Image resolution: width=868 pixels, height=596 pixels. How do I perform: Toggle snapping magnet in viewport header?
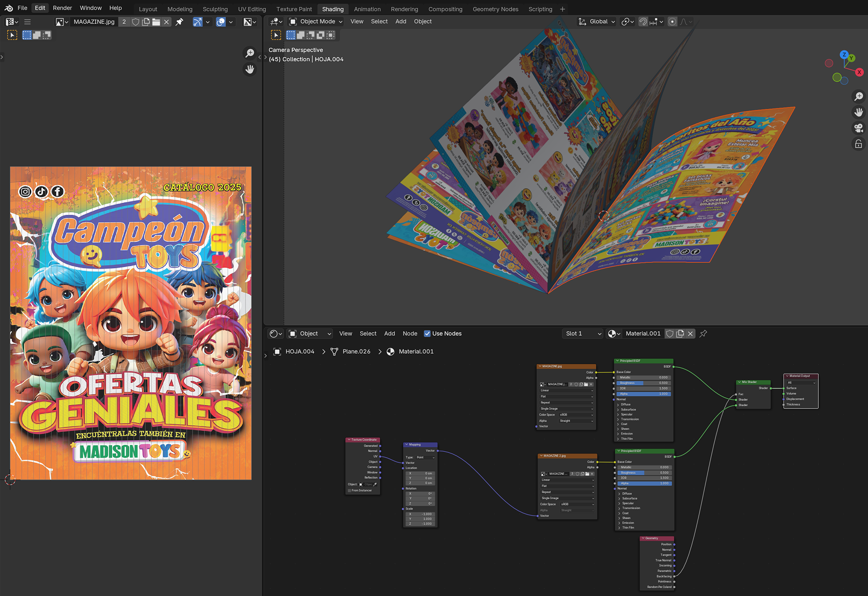pyautogui.click(x=643, y=22)
